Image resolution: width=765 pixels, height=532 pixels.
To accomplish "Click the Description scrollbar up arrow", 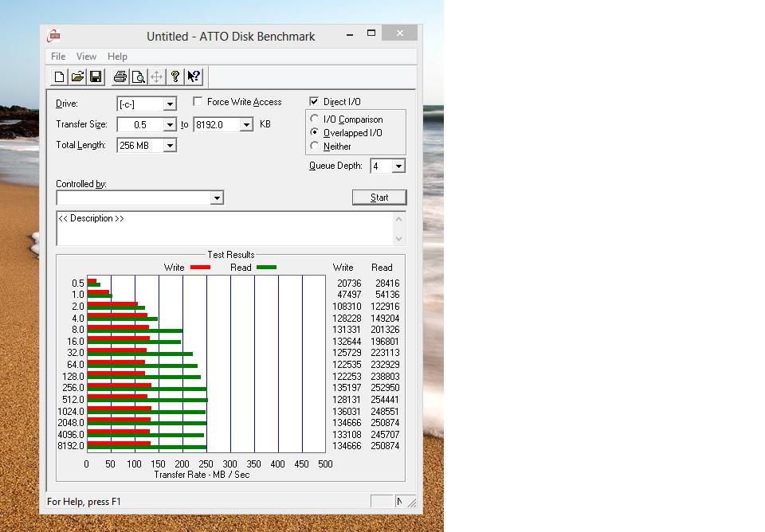I will point(398,219).
